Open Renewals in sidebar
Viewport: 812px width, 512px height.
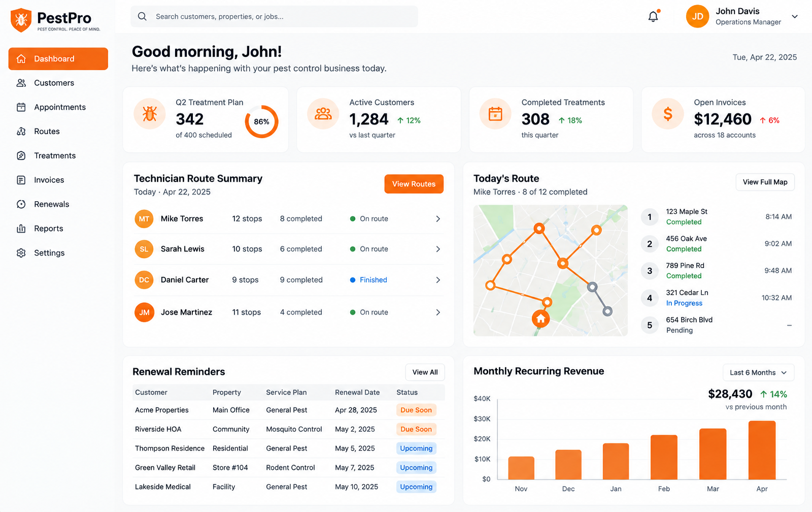pos(58,204)
